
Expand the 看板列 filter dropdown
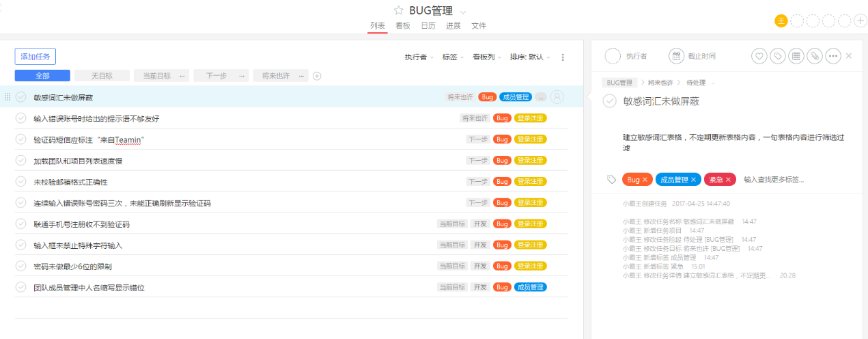coord(487,57)
